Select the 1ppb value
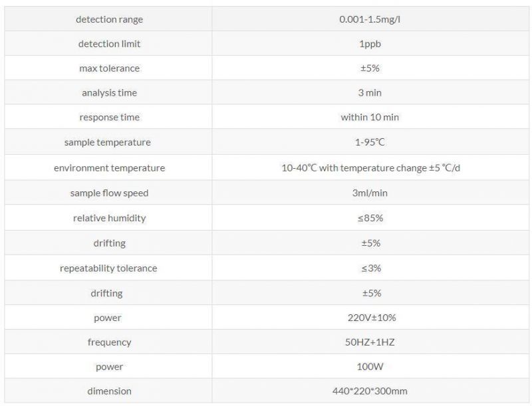The image size is (532, 406). (370, 44)
